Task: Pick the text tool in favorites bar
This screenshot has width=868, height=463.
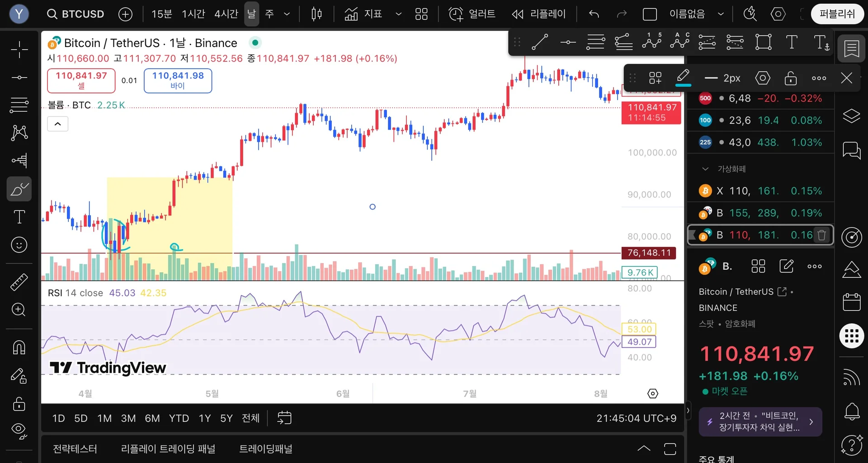Action: 792,42
